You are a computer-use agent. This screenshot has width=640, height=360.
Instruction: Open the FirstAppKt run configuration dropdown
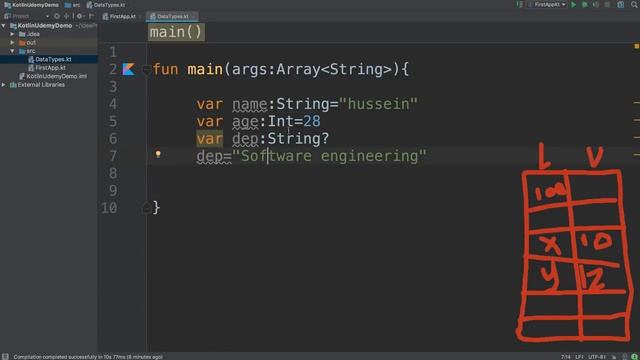pyautogui.click(x=547, y=5)
